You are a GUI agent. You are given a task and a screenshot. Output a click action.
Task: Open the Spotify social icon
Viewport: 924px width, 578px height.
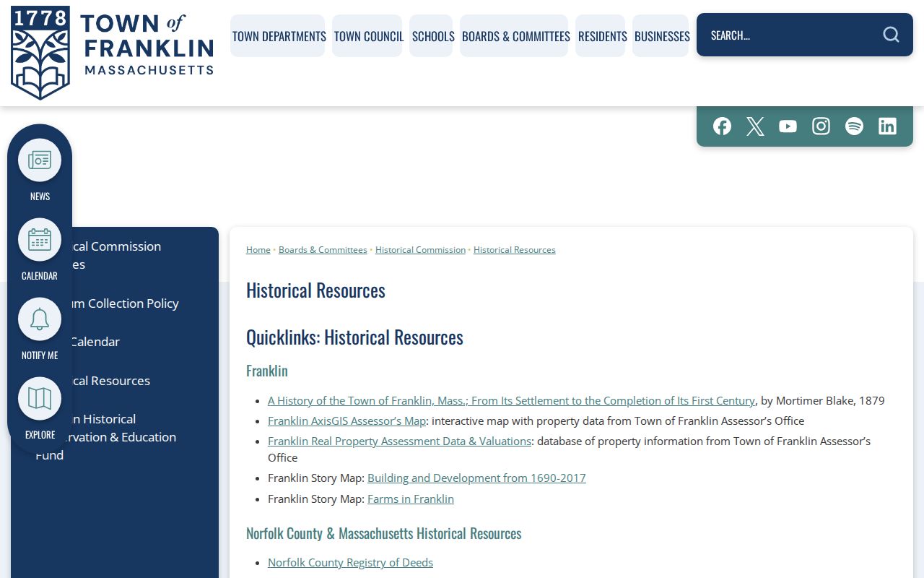(855, 126)
